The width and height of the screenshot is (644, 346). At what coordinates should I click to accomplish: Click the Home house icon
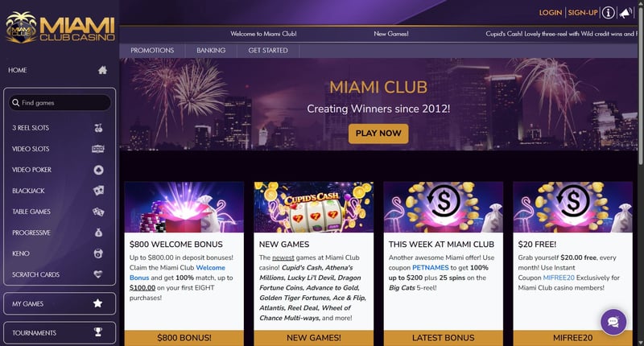pos(103,70)
